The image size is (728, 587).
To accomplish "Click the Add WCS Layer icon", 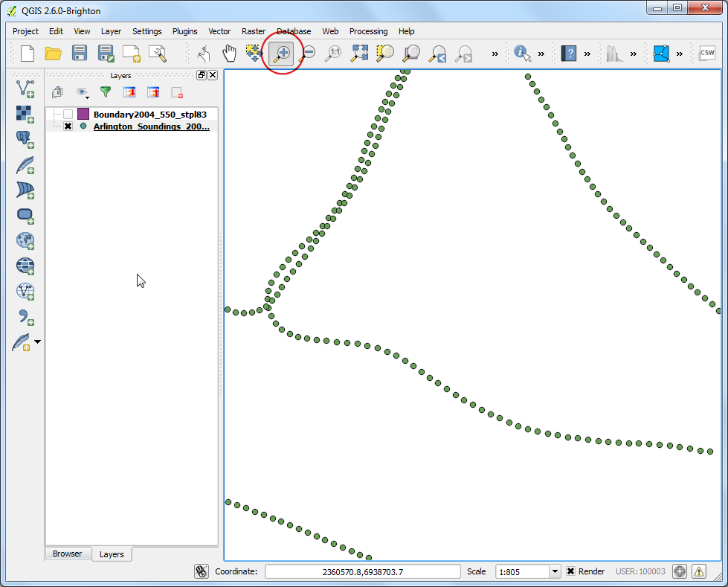I will (25, 266).
